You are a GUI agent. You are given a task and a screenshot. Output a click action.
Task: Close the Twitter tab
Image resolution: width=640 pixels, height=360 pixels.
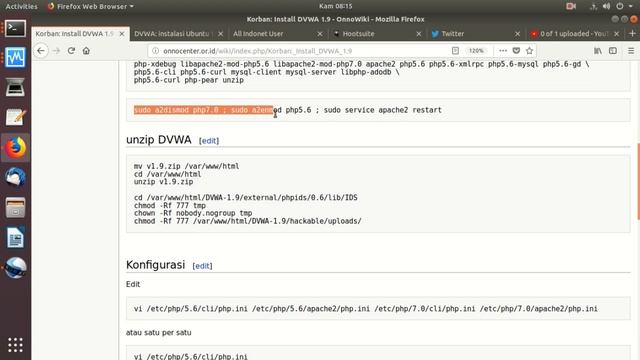[517, 34]
